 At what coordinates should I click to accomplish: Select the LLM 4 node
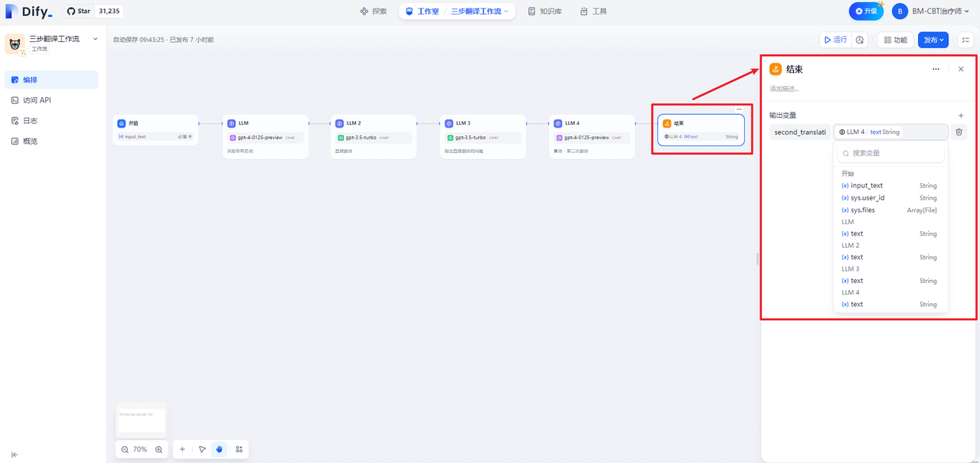click(x=592, y=137)
